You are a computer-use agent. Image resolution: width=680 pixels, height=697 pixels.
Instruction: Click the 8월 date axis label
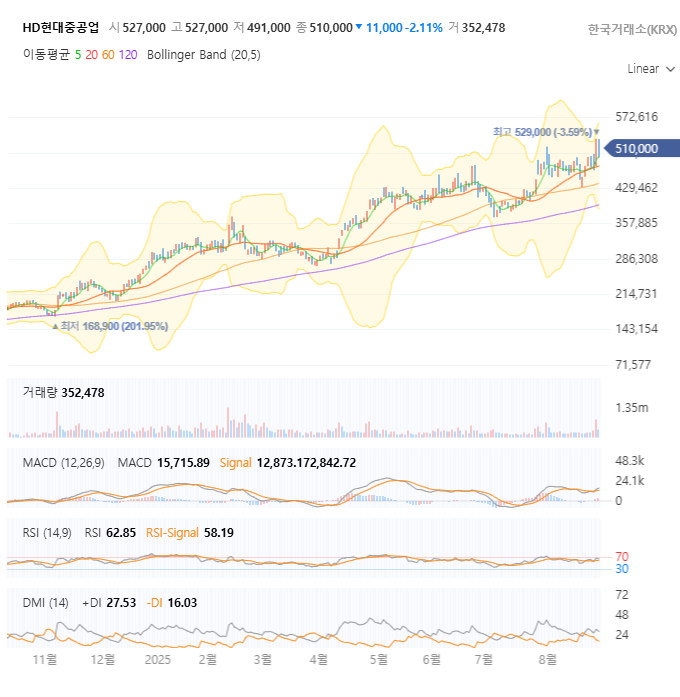[x=548, y=659]
